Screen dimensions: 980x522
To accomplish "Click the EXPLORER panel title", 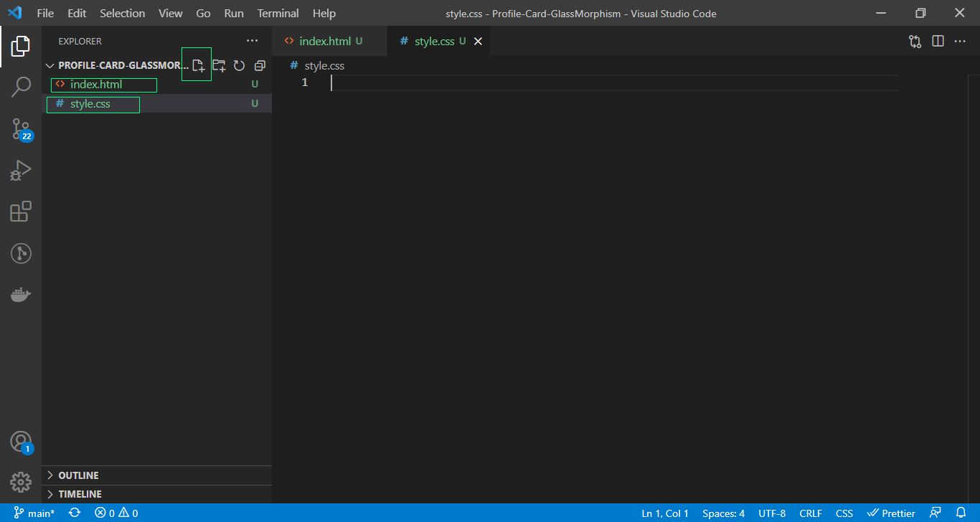I will click(x=80, y=41).
